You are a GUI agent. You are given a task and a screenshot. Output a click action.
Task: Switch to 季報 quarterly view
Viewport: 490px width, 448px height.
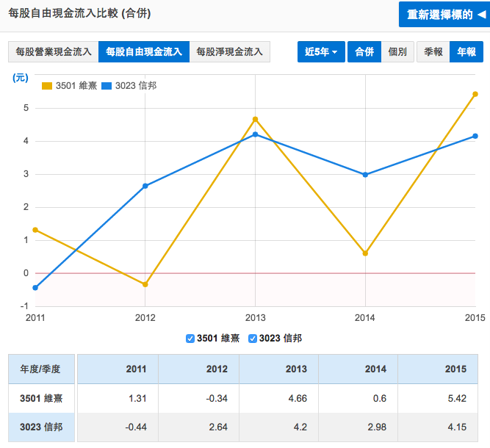click(433, 52)
